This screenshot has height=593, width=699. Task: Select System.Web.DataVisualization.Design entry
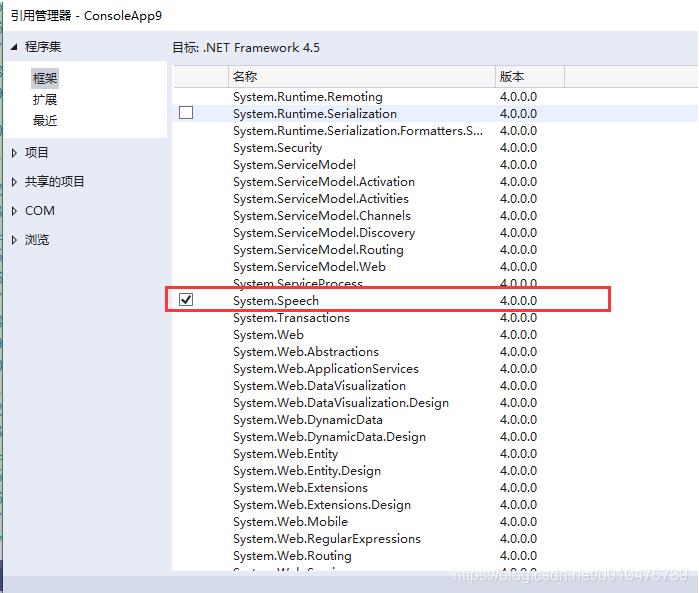pos(340,402)
